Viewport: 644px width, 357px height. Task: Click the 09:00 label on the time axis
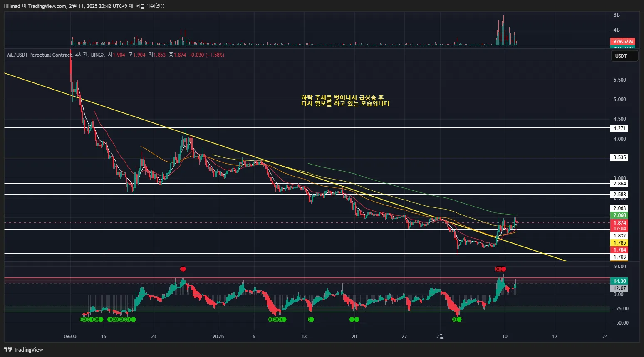[x=70, y=337]
